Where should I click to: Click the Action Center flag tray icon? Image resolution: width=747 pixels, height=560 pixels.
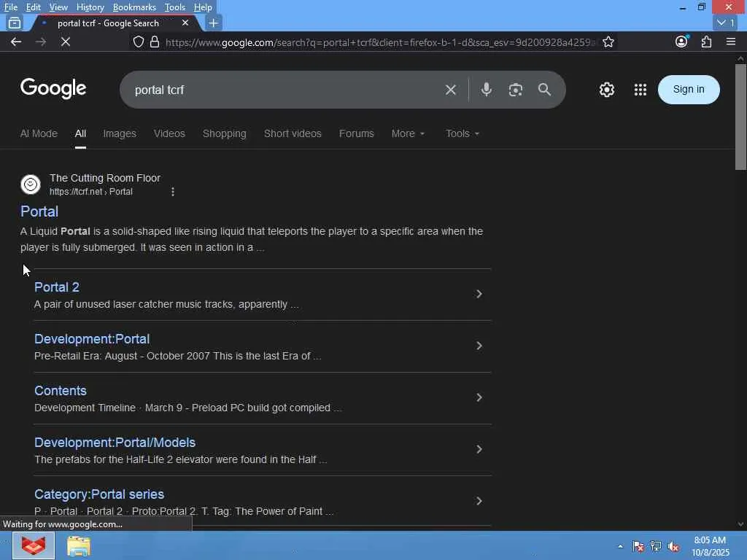point(638,547)
